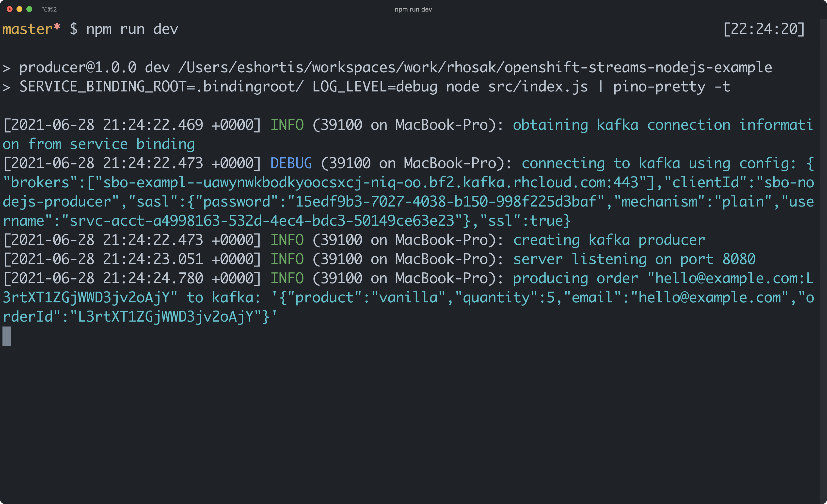Click the terminal window title `npm run dev`
This screenshot has height=504, width=827.
[413, 9]
